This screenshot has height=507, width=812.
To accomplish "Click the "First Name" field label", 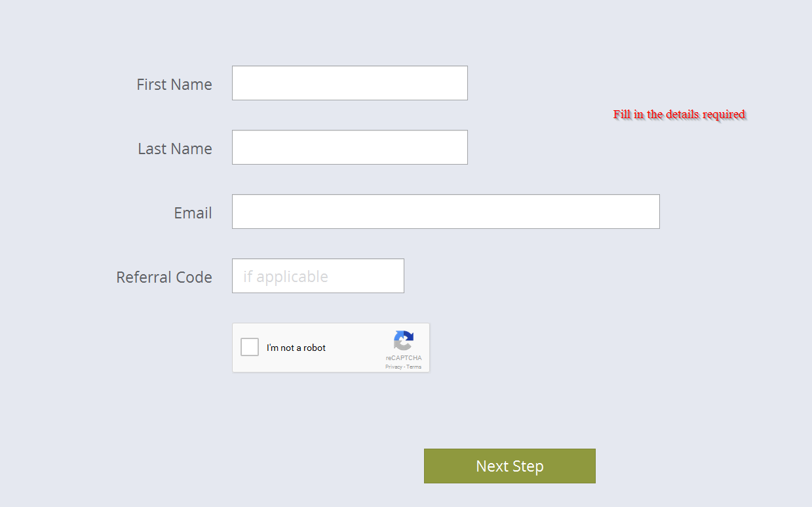I will click(x=174, y=85).
